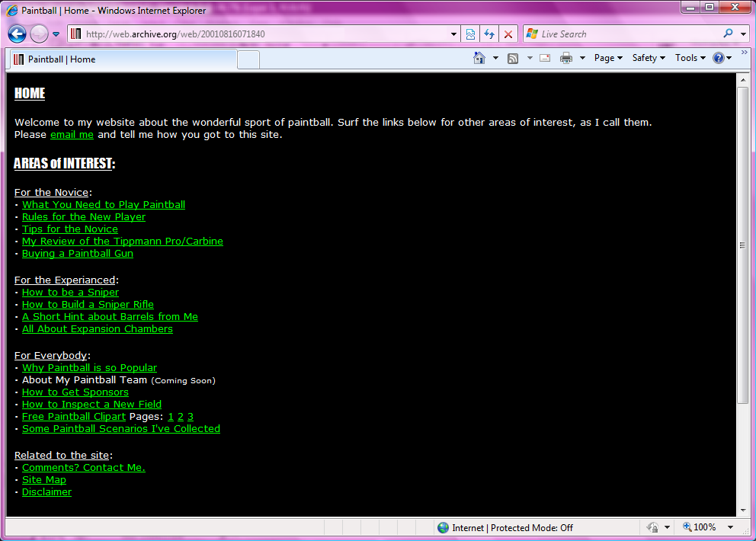This screenshot has width=756, height=541.
Task: Click the Print icon
Action: [x=566, y=59]
